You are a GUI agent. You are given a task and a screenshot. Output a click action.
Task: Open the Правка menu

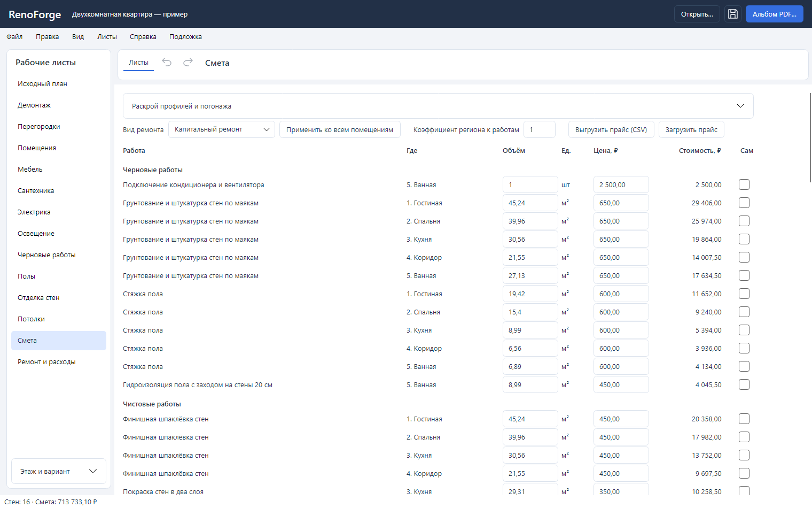pos(48,37)
